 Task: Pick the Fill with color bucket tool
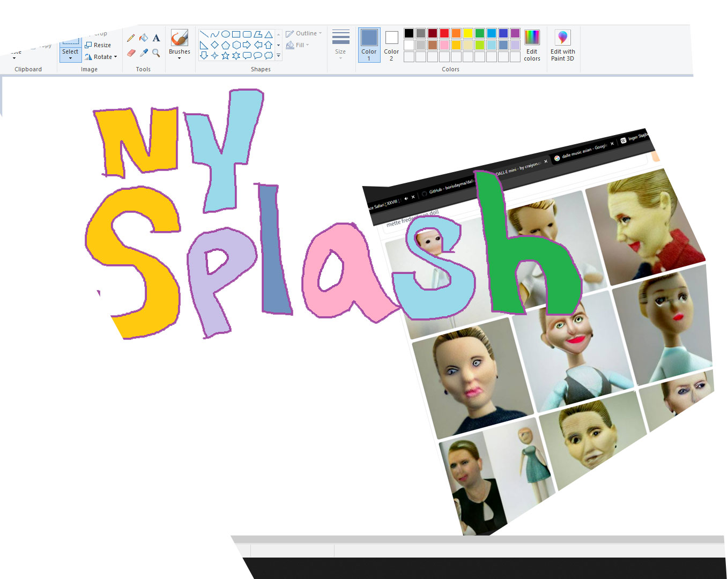[x=143, y=38]
